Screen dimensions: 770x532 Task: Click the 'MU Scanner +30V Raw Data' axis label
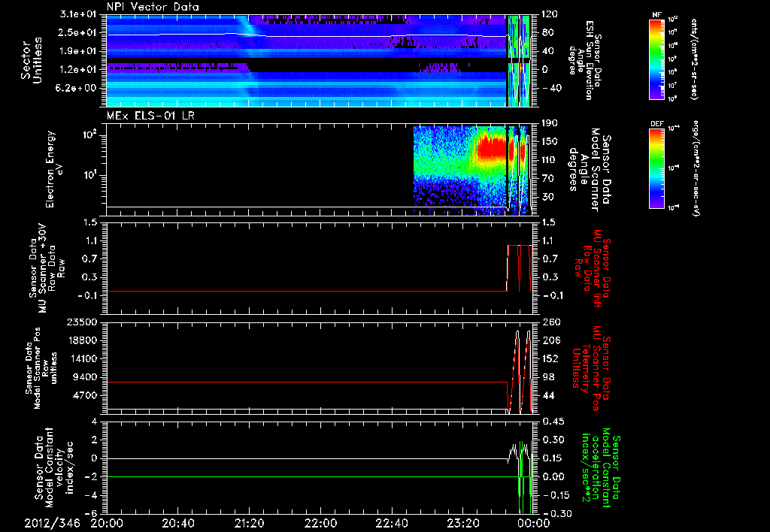[x=46, y=268]
